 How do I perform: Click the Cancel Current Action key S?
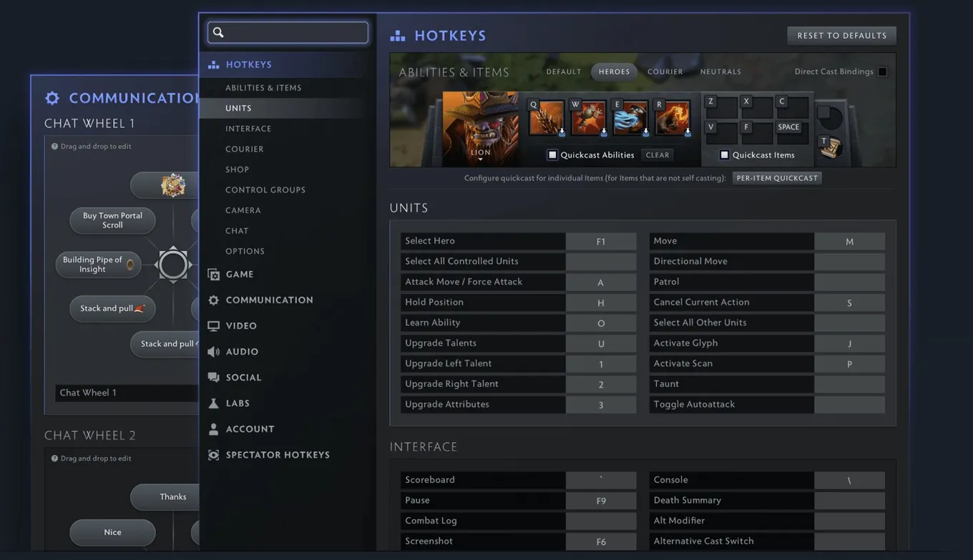coord(849,303)
